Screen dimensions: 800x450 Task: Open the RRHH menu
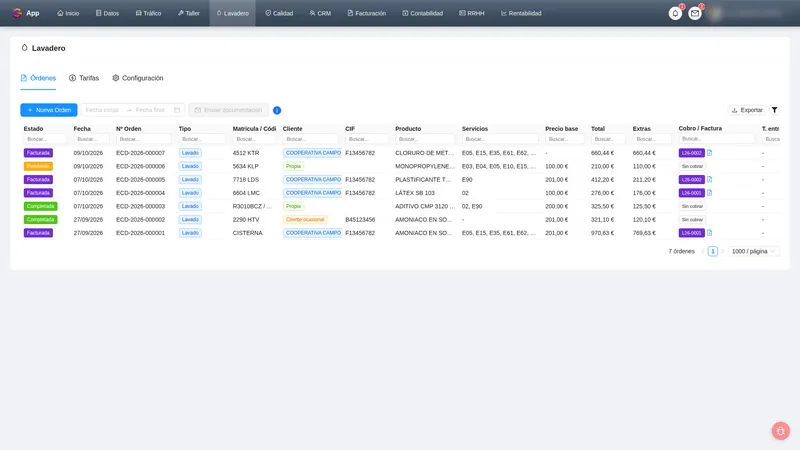(x=472, y=13)
